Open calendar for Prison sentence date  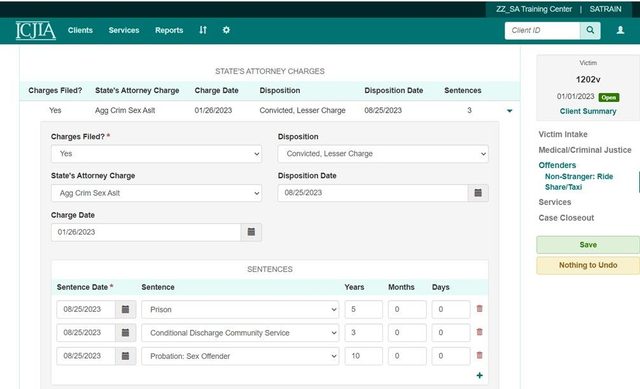point(125,309)
